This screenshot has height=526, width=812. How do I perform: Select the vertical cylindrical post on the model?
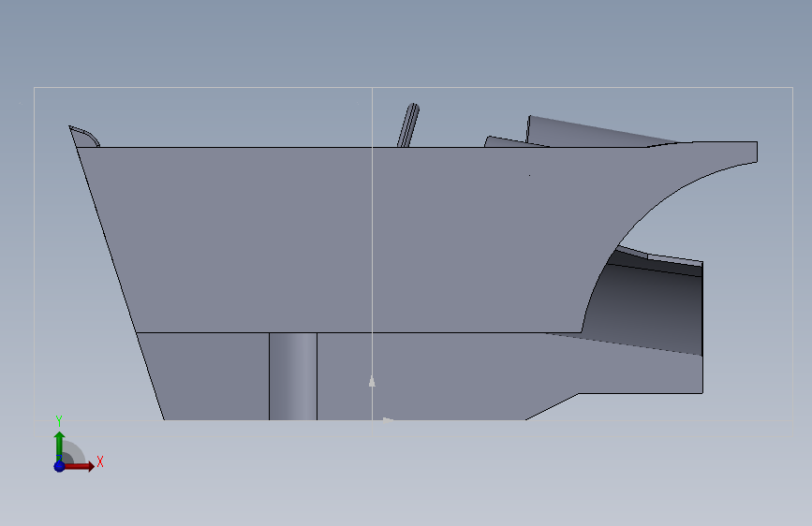[x=292, y=376]
